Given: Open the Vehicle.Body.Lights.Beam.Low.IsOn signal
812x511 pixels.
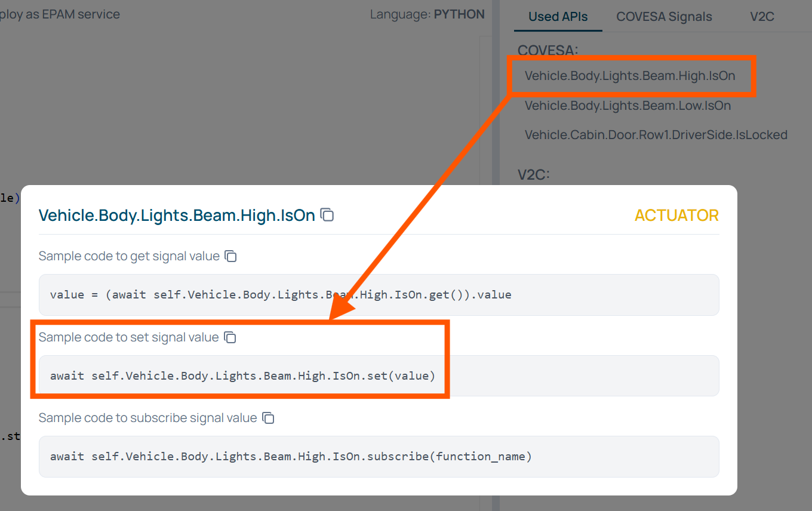Looking at the screenshot, I should point(628,106).
